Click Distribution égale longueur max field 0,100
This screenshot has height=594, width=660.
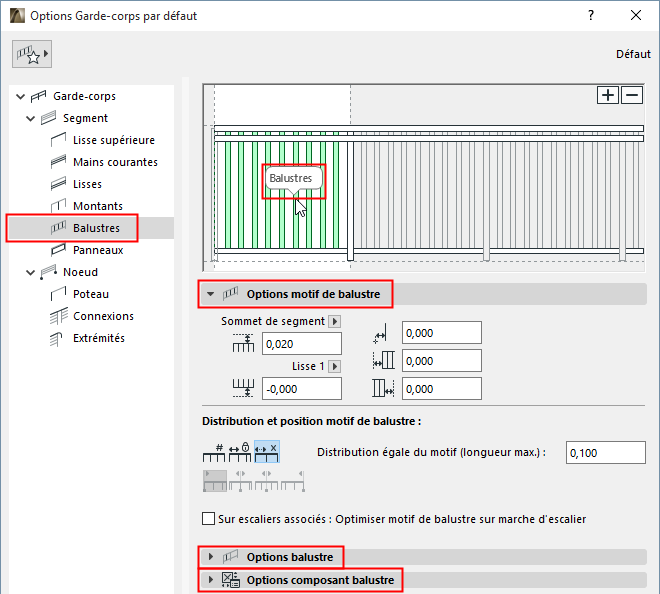click(605, 453)
